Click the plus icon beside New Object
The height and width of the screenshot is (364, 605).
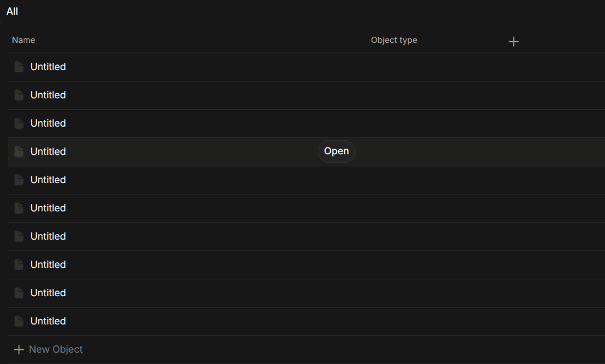tap(19, 349)
